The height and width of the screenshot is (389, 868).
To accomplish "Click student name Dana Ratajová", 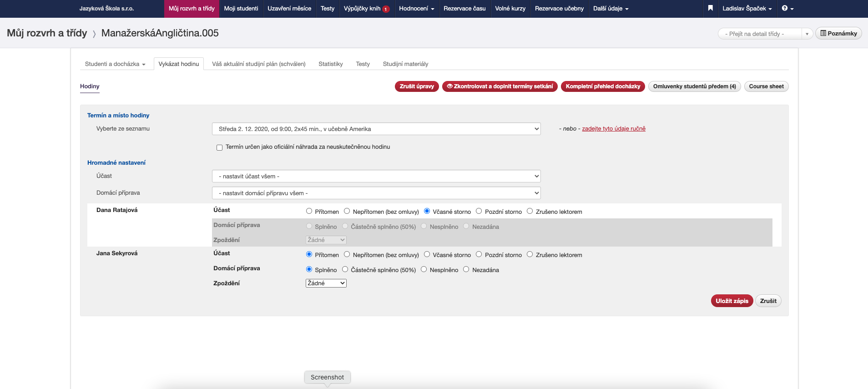I will click(117, 210).
